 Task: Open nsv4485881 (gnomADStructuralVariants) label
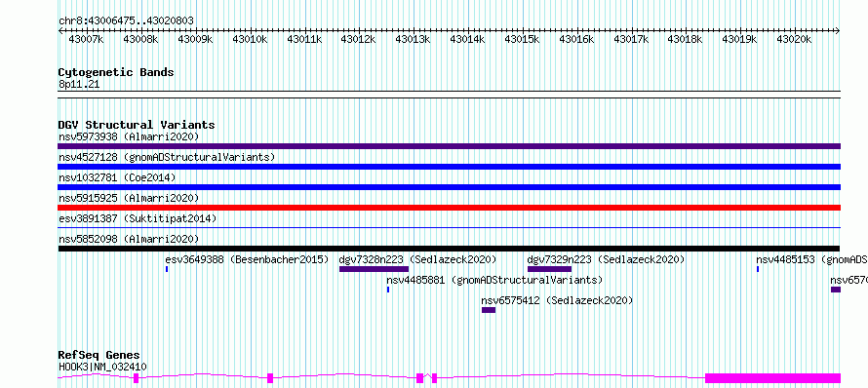494,280
